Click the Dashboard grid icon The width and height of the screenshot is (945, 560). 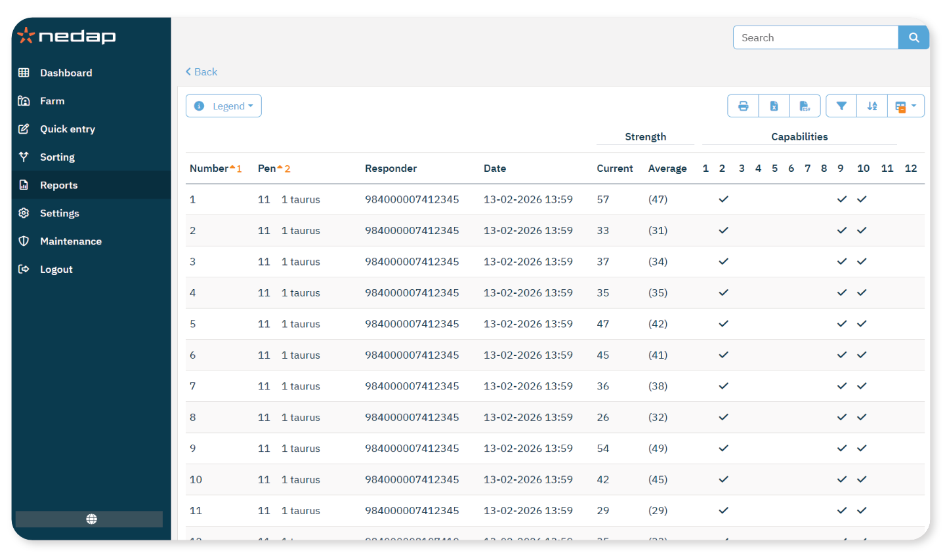24,73
